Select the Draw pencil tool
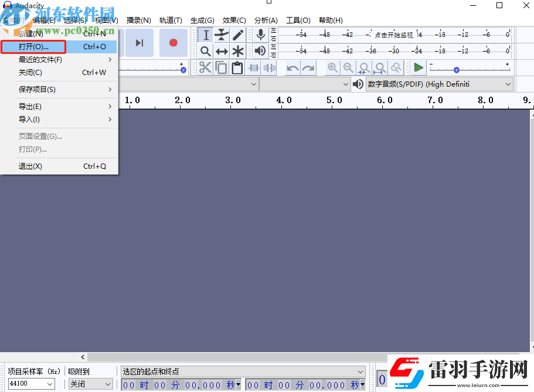The width and height of the screenshot is (534, 392). (238, 35)
